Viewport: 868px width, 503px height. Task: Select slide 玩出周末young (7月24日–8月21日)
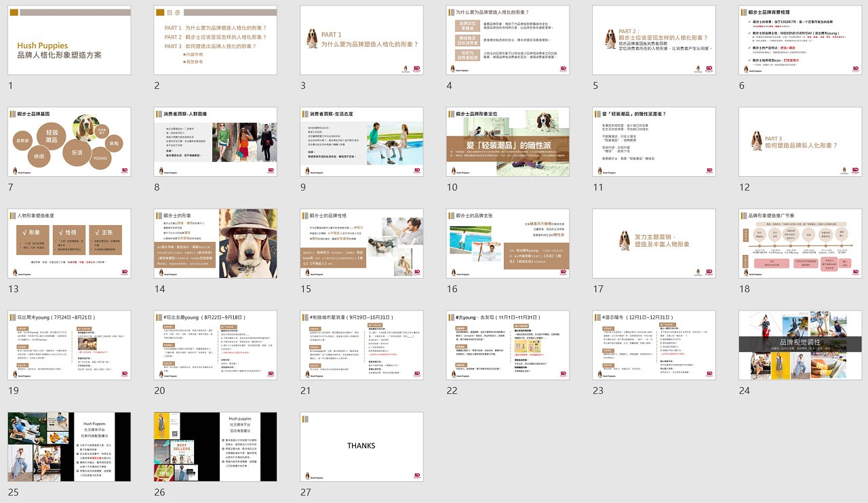[x=69, y=345]
